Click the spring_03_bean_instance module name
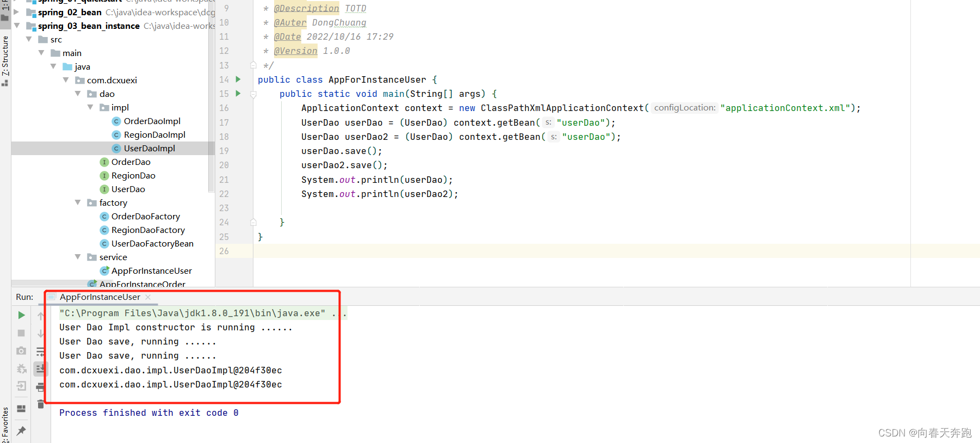980x443 pixels. [89, 26]
